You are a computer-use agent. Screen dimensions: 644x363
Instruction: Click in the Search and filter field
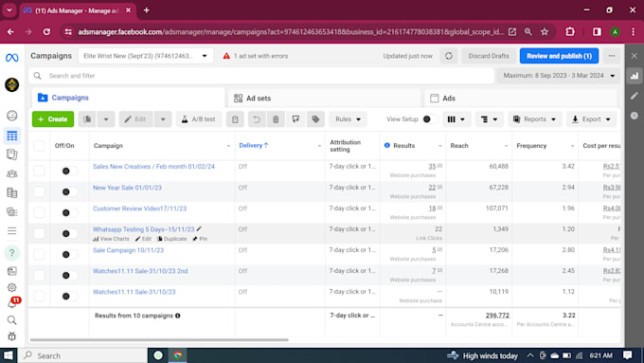coord(261,76)
